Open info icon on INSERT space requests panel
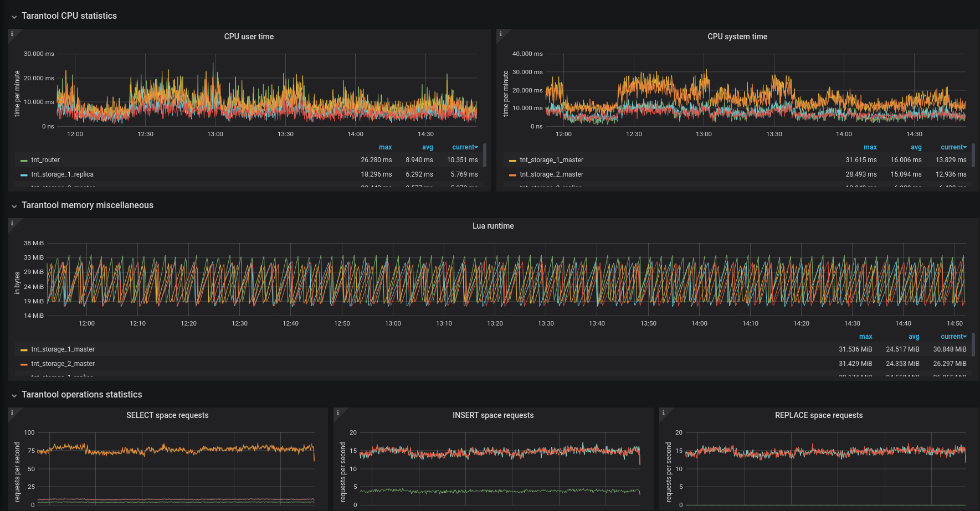 point(338,412)
